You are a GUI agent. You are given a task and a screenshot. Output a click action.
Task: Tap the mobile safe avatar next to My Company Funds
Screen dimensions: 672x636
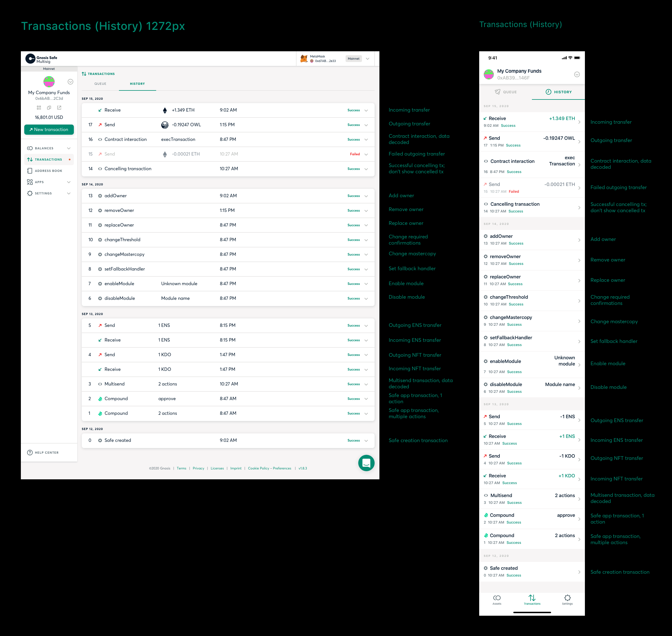[x=488, y=74]
